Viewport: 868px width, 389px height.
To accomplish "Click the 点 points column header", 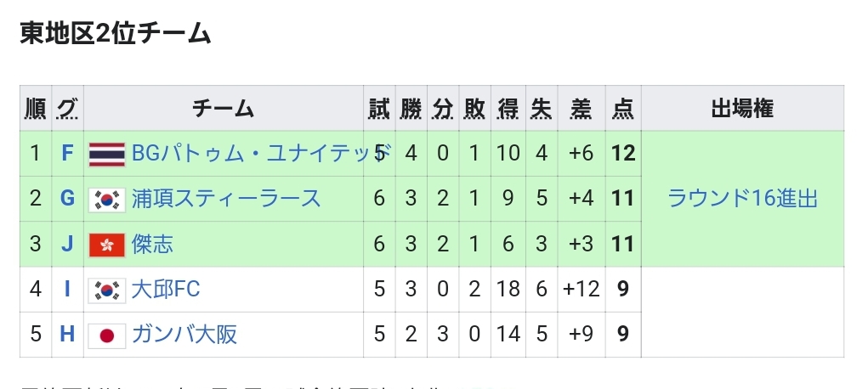I will click(x=623, y=109).
